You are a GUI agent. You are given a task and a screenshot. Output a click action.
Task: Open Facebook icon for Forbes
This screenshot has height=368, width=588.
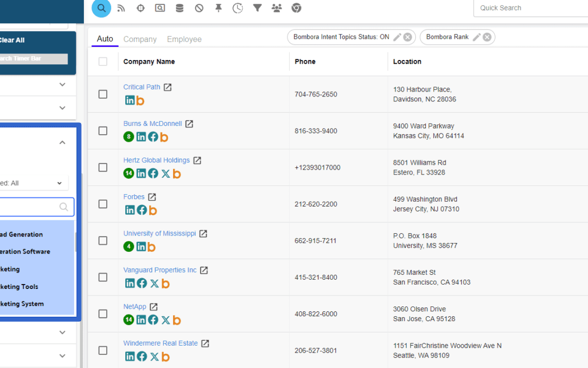[142, 210]
